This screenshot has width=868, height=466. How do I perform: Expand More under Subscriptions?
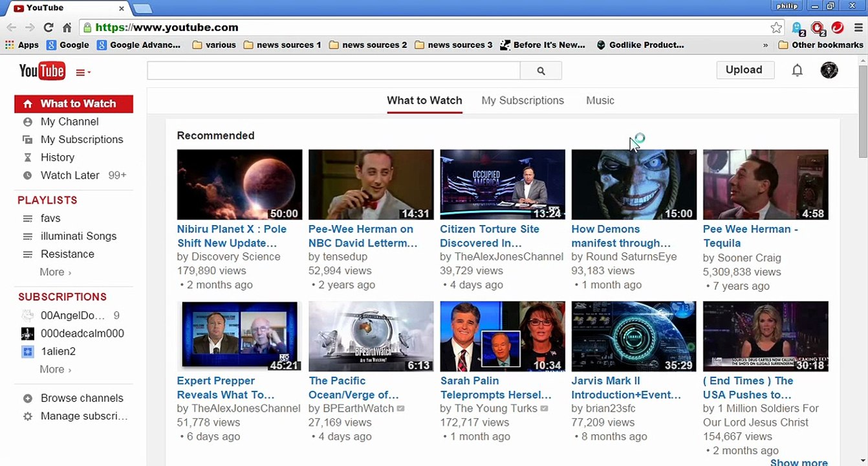[55, 370]
